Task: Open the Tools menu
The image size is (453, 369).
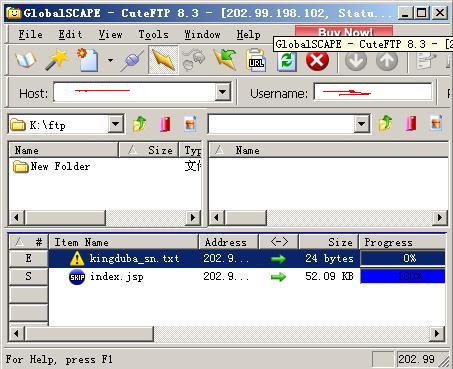Action: click(153, 34)
